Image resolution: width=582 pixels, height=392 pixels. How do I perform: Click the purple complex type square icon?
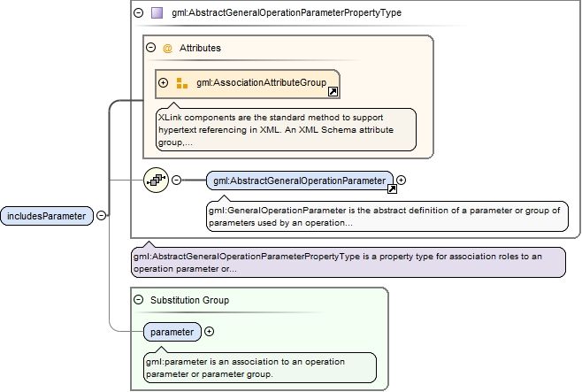click(x=157, y=13)
